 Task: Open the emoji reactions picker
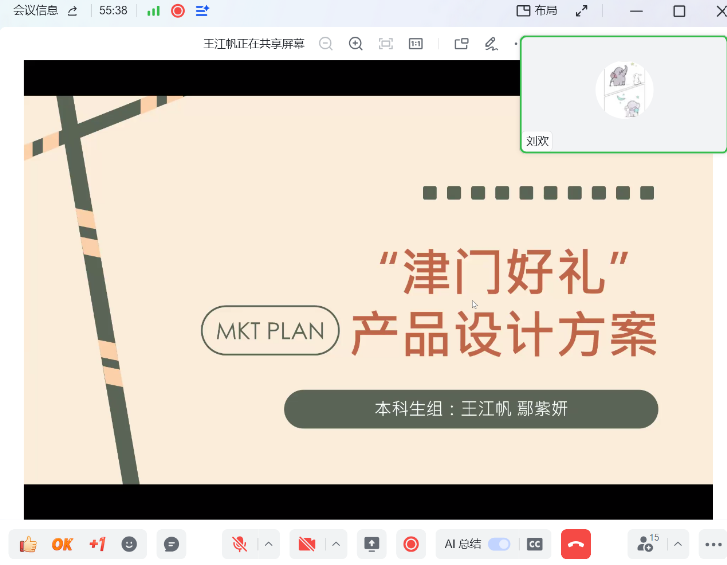pos(129,544)
